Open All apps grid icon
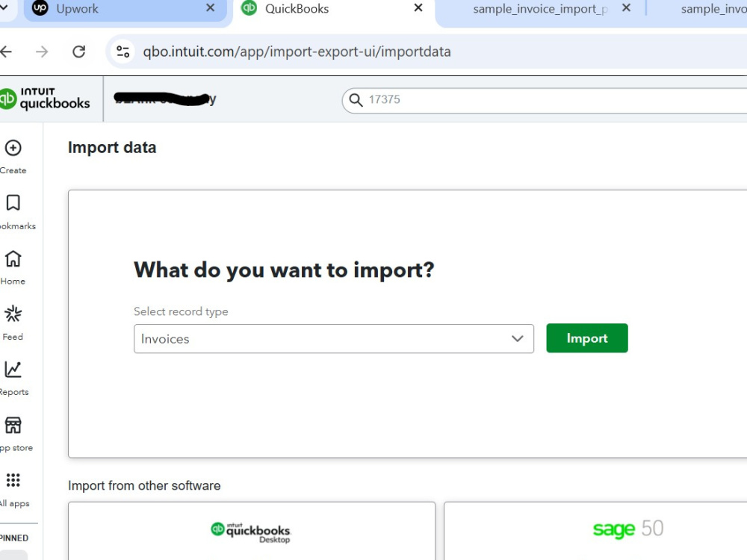 [x=13, y=480]
